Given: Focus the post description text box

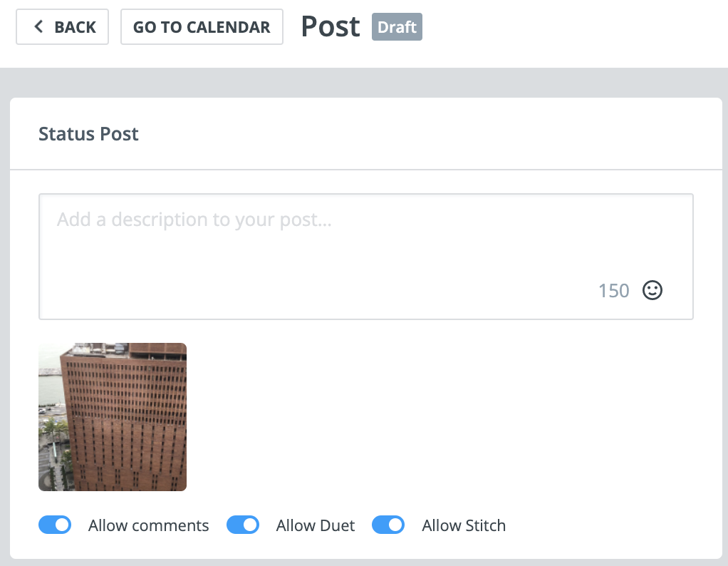Looking at the screenshot, I should [366, 257].
